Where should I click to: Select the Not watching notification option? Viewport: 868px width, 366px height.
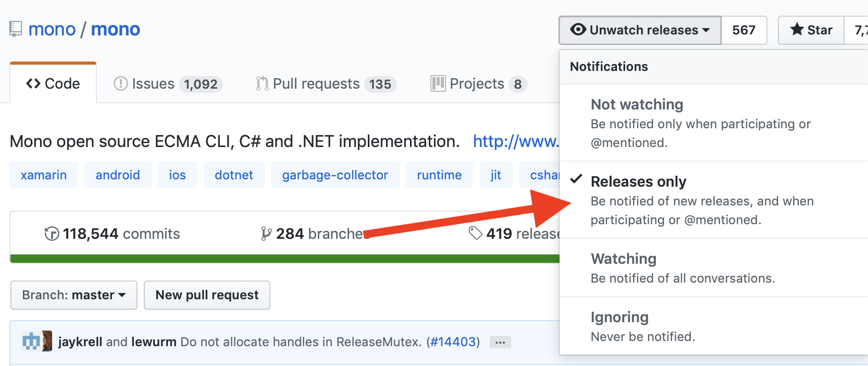[x=714, y=123]
